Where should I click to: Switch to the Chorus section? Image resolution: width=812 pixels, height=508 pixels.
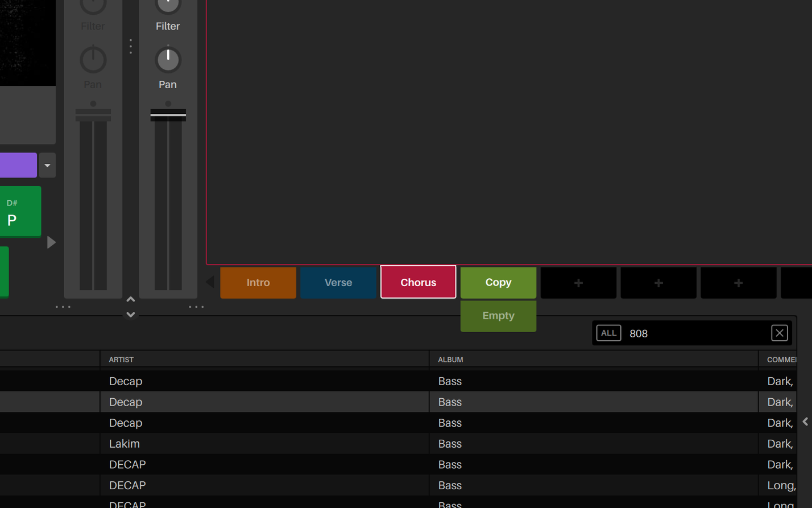point(418,282)
